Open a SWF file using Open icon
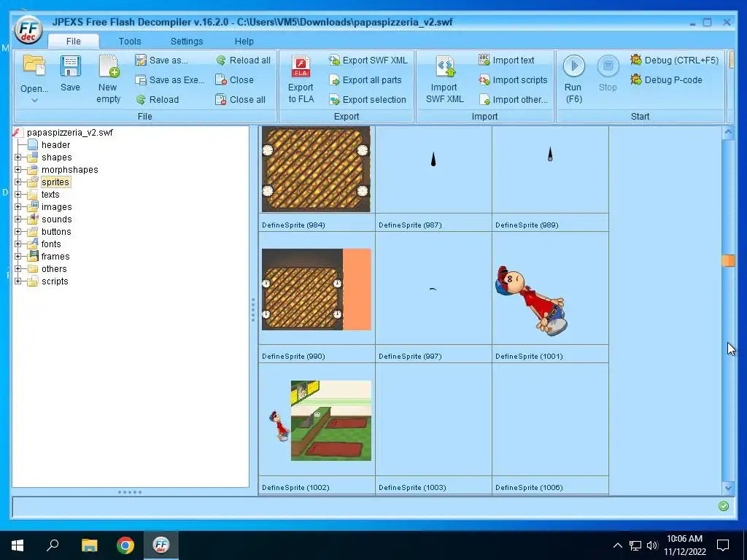The image size is (747, 560). [34, 66]
